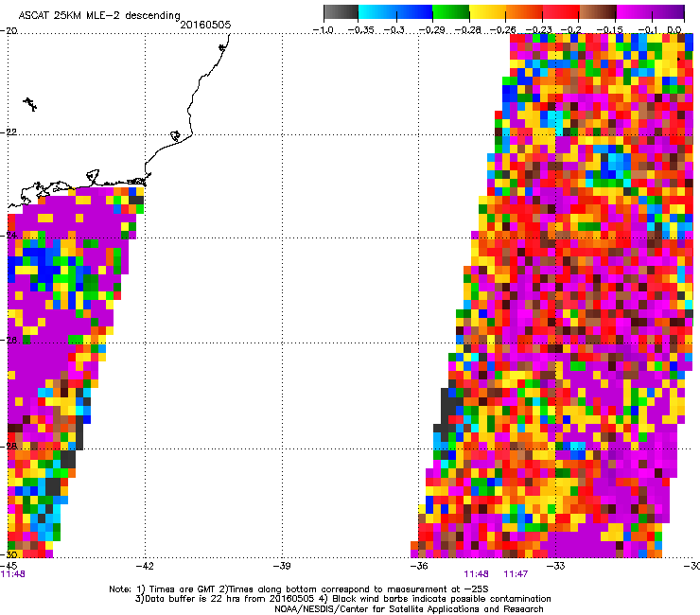Click the '11:48' time left of '11:47'

477,574
